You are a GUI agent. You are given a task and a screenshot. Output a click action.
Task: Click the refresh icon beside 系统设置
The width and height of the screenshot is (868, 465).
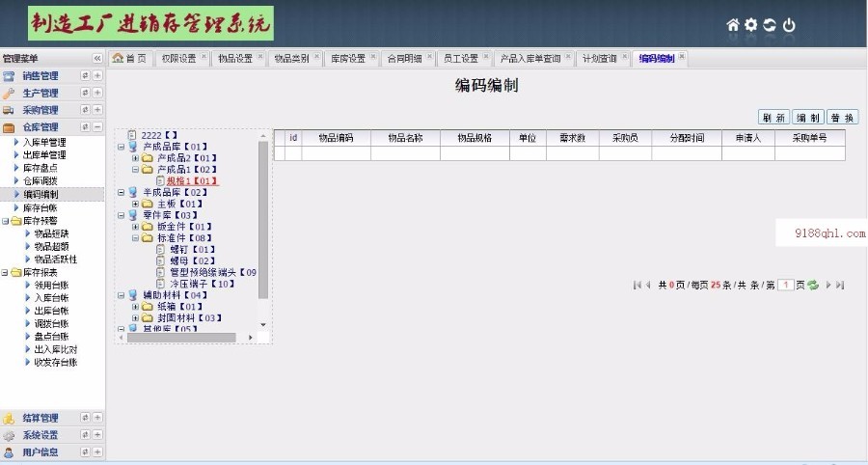point(85,434)
